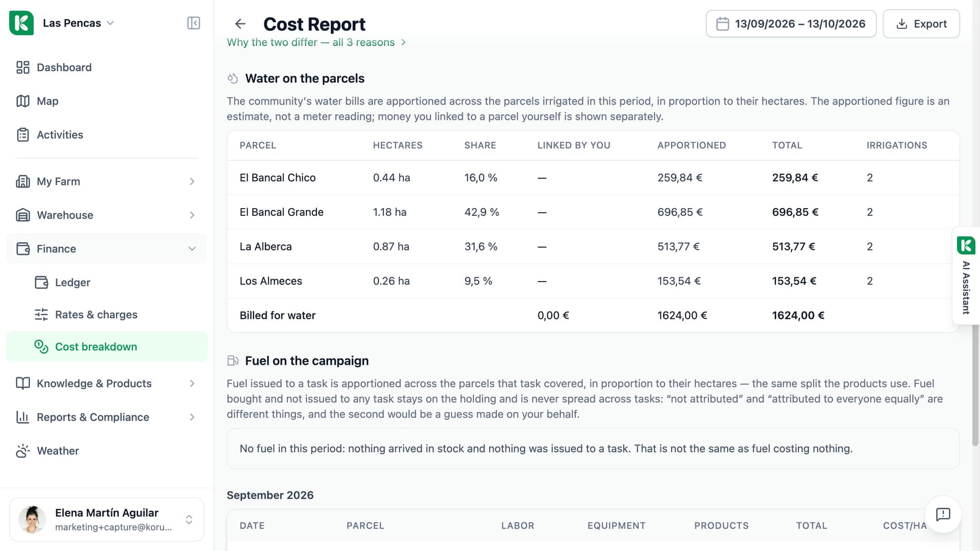Image resolution: width=980 pixels, height=551 pixels.
Task: Click the Ledger icon
Action: pos(41,282)
